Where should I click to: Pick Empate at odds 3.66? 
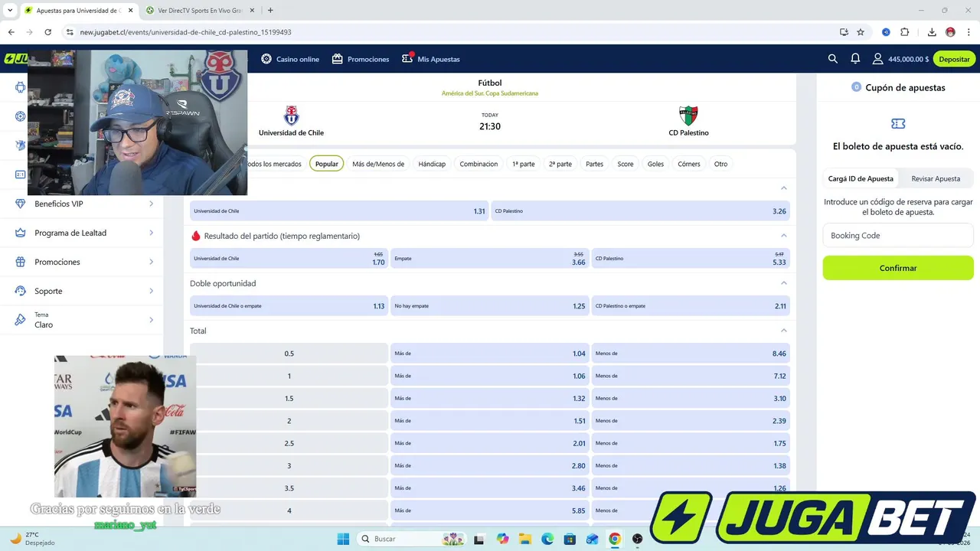[489, 259]
